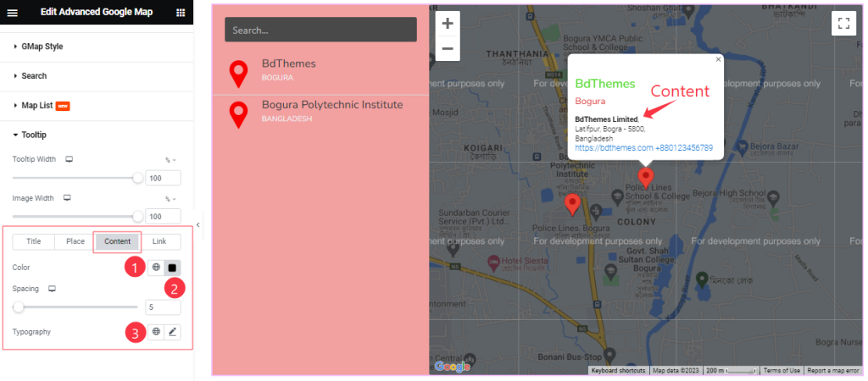
Task: Edit Typography with the pencil icon
Action: coord(172,332)
